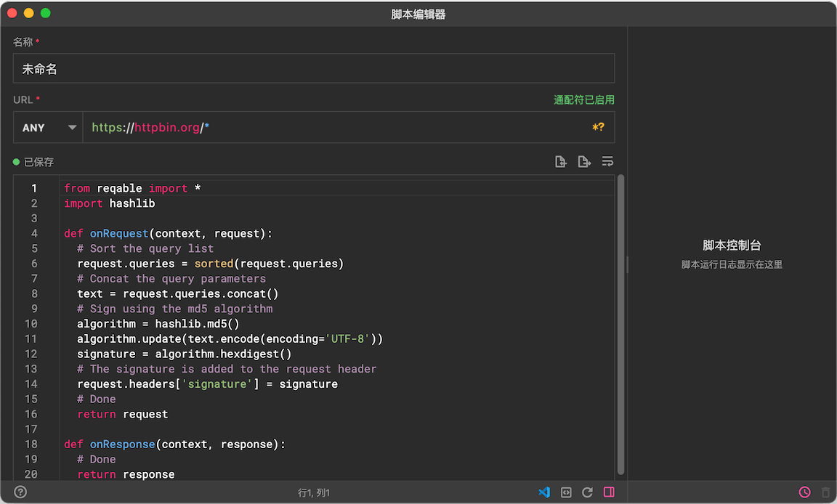Click the 'return response' line

126,474
